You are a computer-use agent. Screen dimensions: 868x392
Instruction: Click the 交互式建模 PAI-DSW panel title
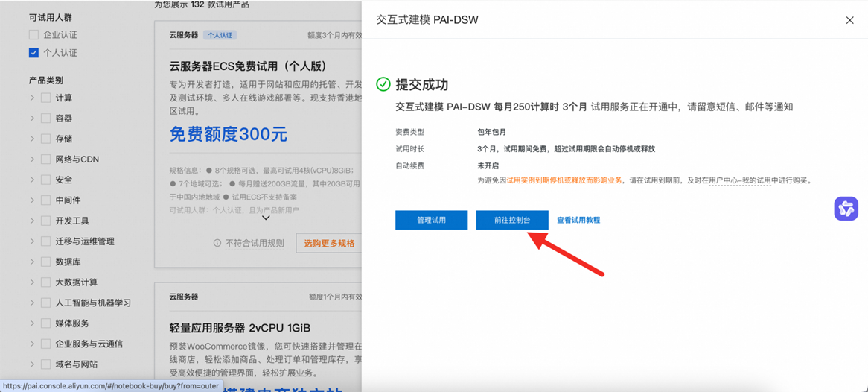[427, 20]
